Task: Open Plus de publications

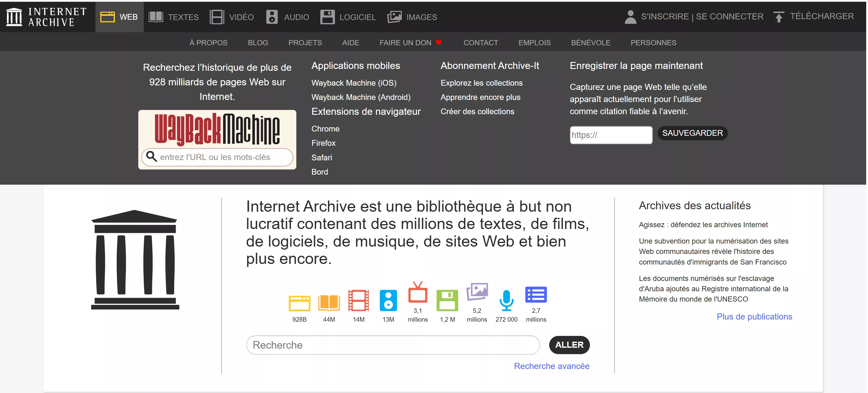Action: tap(754, 316)
